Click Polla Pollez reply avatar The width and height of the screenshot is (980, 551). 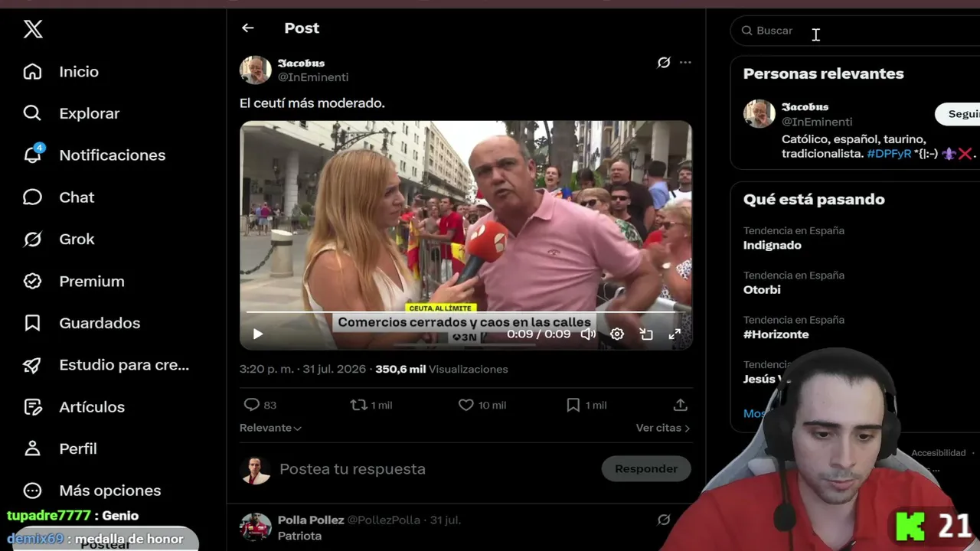pyautogui.click(x=256, y=528)
